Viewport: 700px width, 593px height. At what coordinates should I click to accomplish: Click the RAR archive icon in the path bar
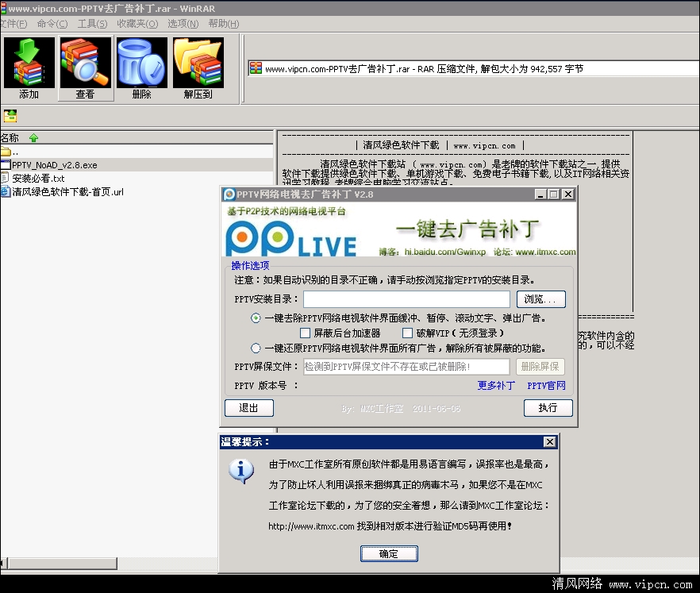click(x=256, y=68)
